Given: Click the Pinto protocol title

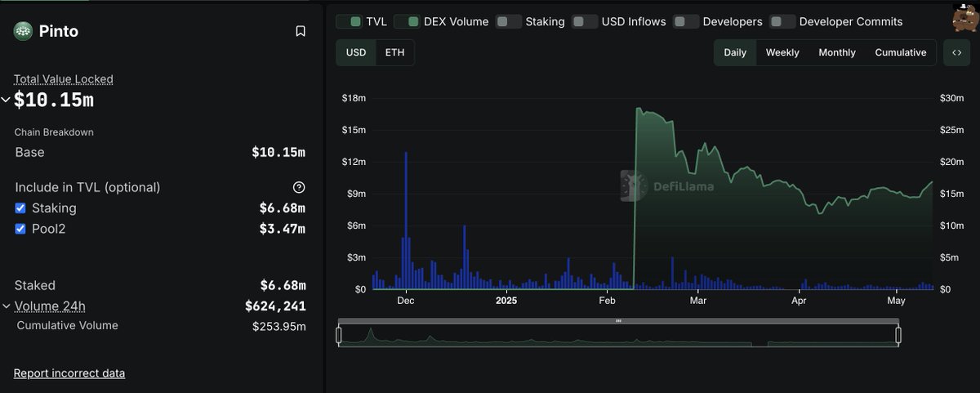Looking at the screenshot, I should pyautogui.click(x=58, y=31).
